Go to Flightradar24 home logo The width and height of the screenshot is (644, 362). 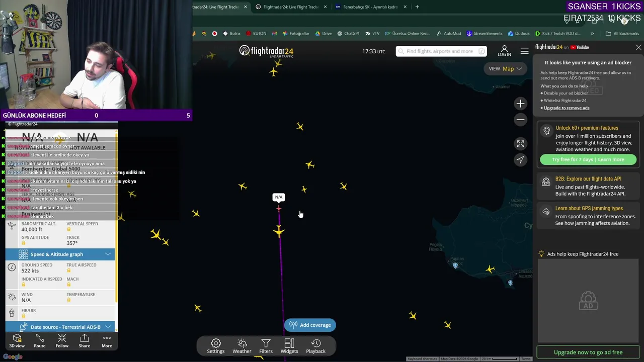(266, 51)
